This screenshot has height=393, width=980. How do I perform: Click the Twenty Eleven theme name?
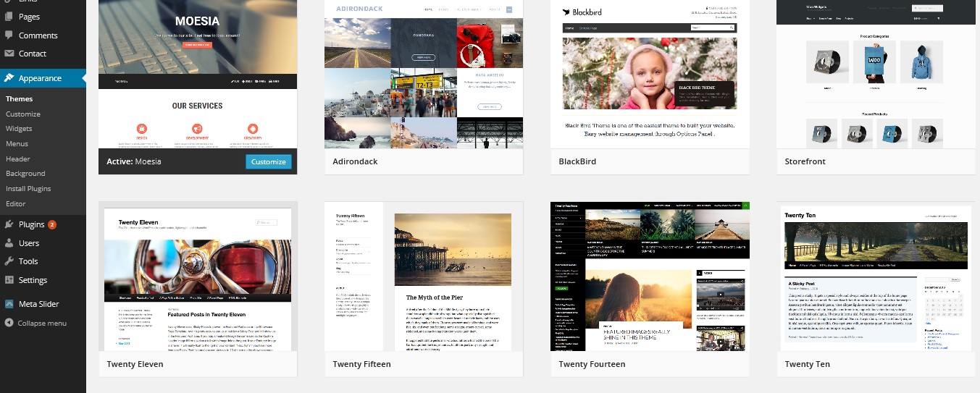(135, 364)
